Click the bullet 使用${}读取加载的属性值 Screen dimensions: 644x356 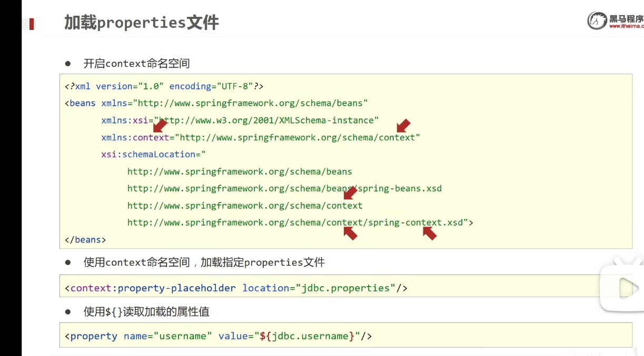click(x=146, y=312)
